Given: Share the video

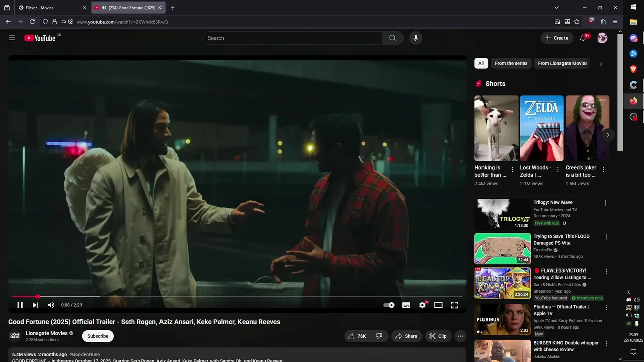Looking at the screenshot, I should click(x=406, y=336).
